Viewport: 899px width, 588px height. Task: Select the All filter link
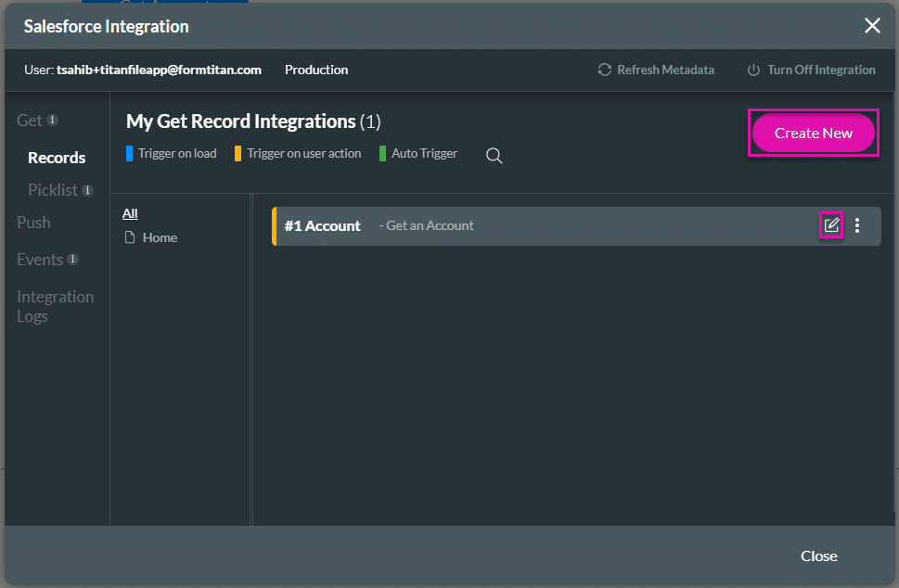click(x=129, y=212)
